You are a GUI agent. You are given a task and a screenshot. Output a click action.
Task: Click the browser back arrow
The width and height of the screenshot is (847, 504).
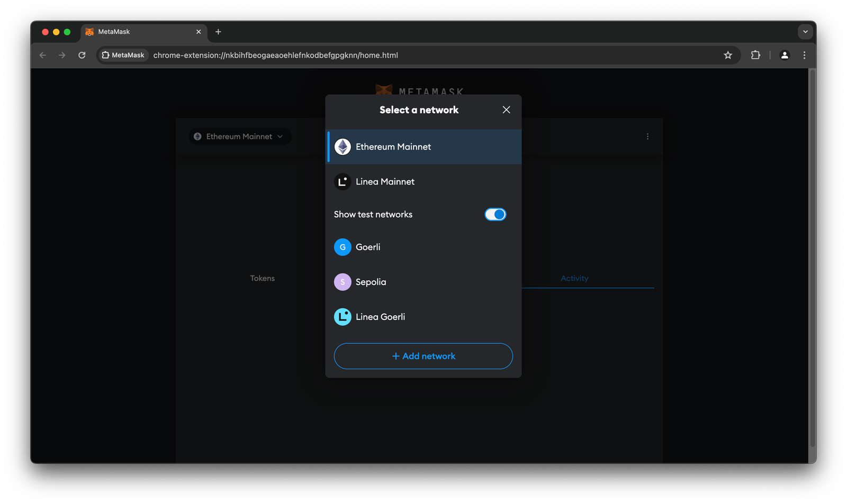coord(43,55)
